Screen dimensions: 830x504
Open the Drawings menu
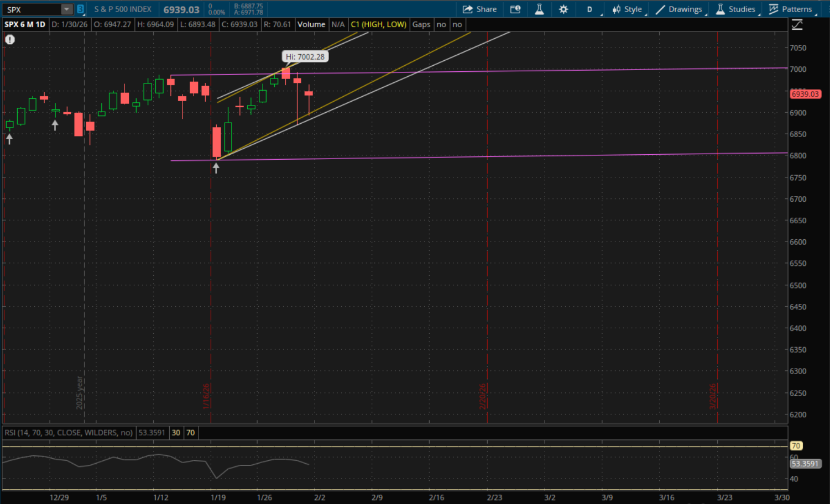(679, 9)
